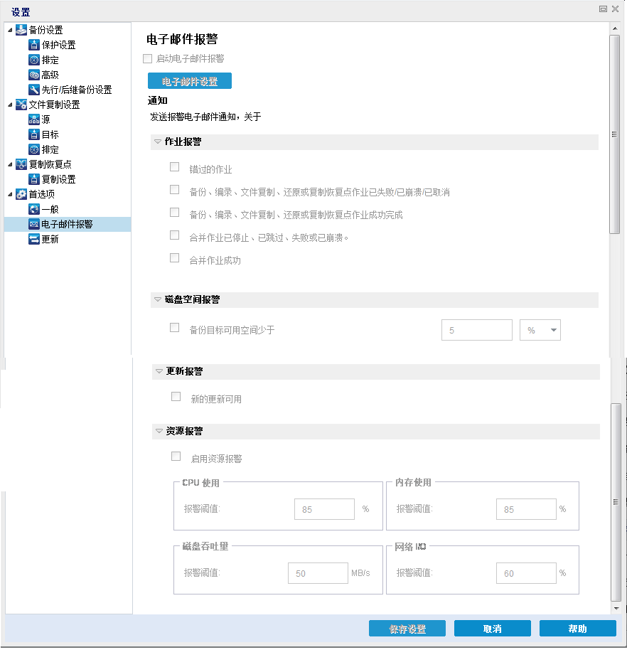This screenshot has width=627, height=672.
Task: Open 更新 settings via its icon
Action: click(x=33, y=238)
